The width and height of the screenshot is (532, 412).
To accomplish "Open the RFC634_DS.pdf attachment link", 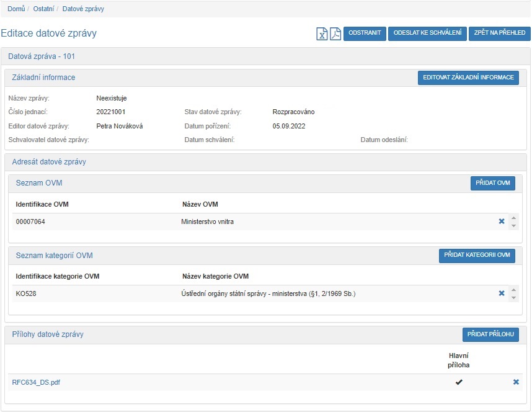I will [x=36, y=382].
